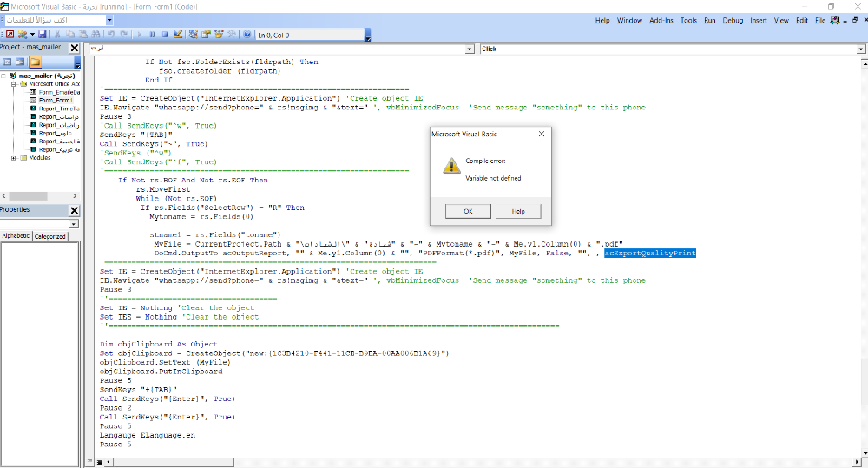The height and width of the screenshot is (468, 868).
Task: Click the Break pause icon
Action: (152, 35)
